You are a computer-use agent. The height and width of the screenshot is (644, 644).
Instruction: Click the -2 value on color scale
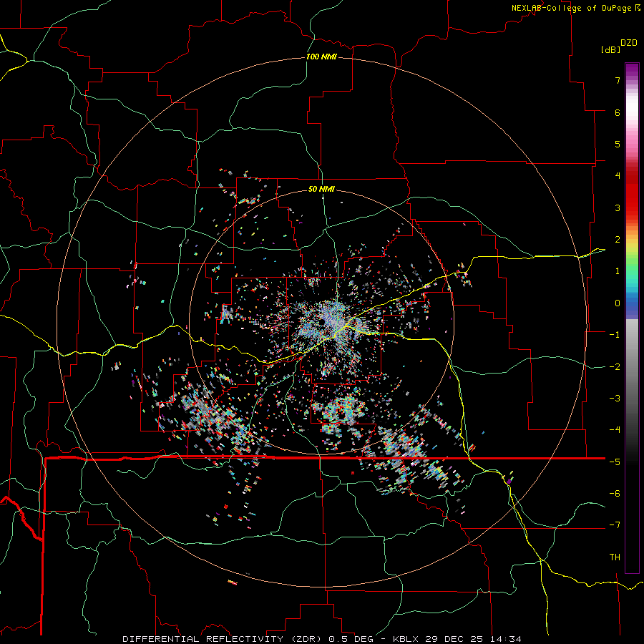click(615, 367)
